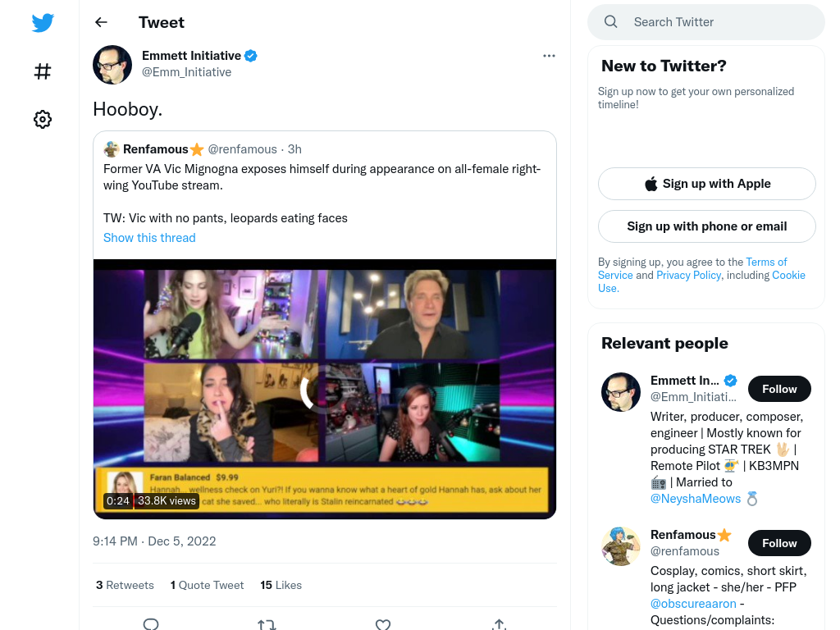Open the Explore hashtag icon

[43, 71]
